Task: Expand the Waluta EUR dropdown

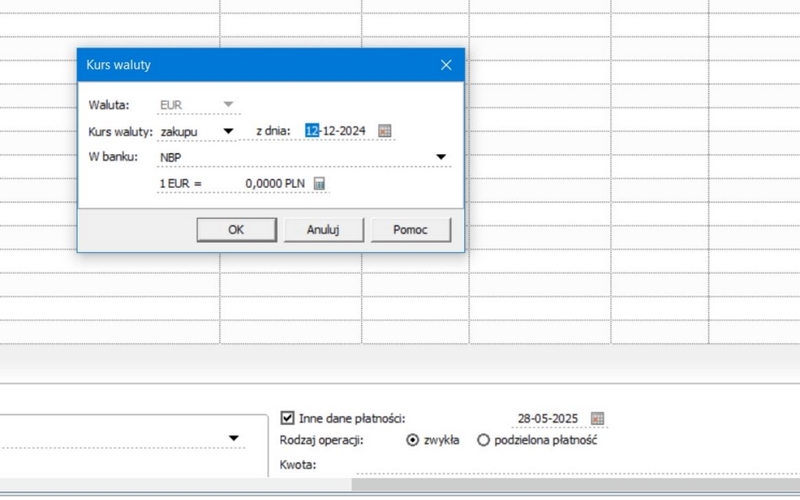Action: coord(228,104)
